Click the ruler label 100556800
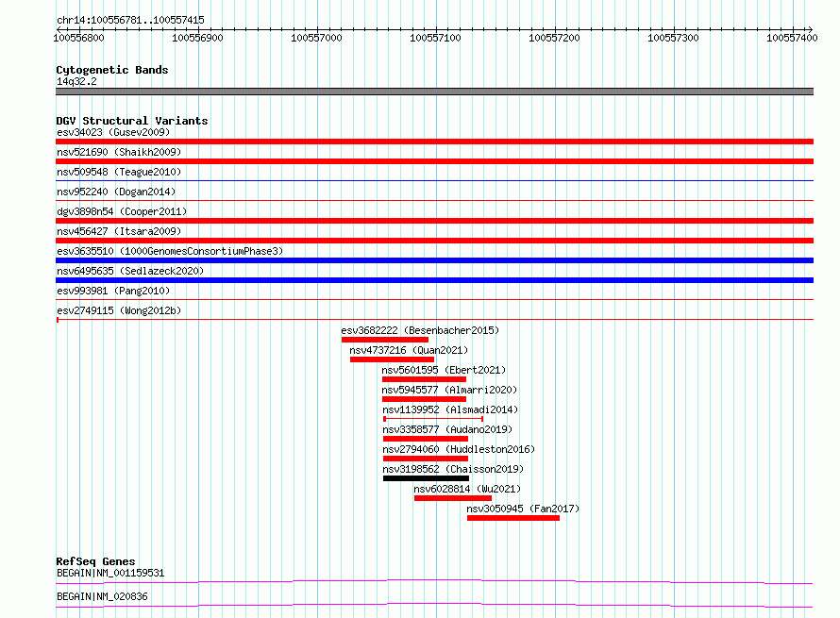 (78, 38)
